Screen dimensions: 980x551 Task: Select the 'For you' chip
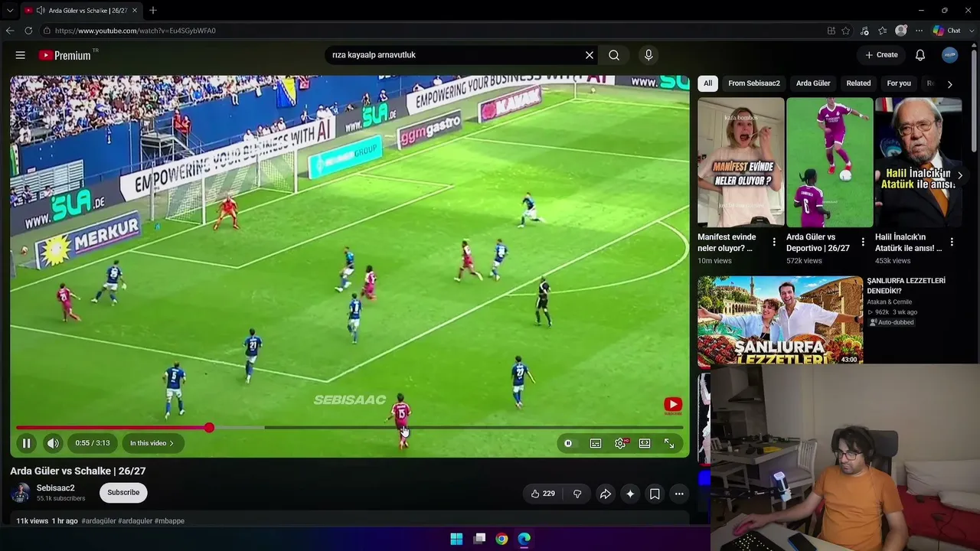coord(899,83)
